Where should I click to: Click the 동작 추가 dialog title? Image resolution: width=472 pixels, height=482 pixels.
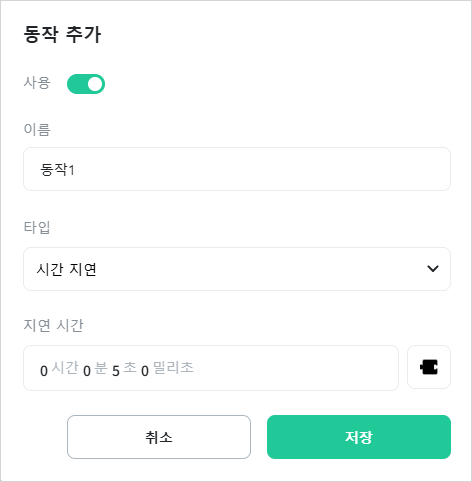point(62,34)
